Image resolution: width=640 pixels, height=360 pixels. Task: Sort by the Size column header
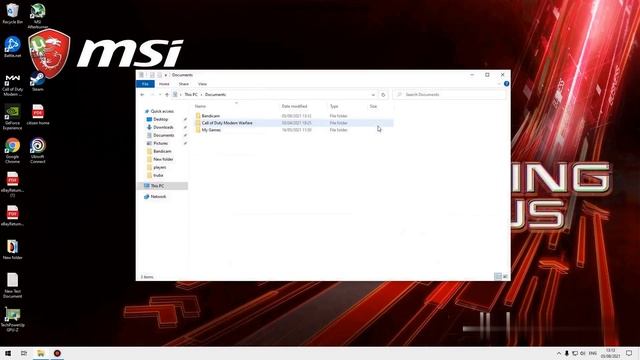(373, 106)
